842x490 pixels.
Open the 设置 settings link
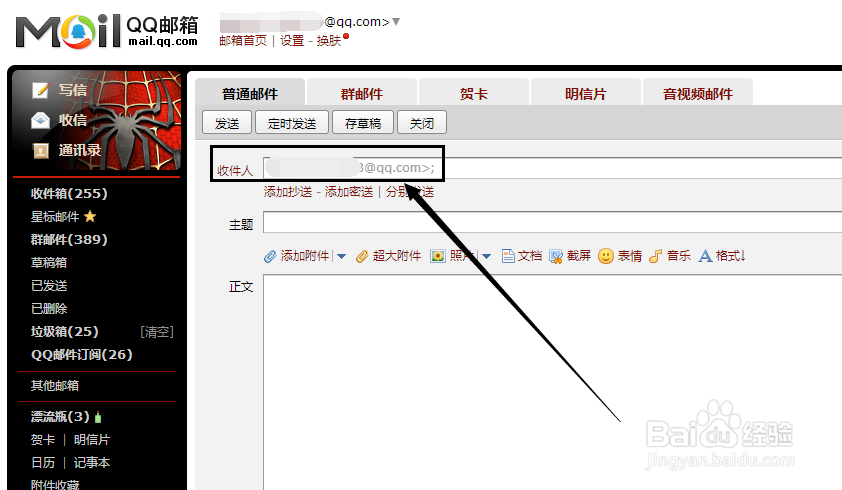click(x=292, y=41)
